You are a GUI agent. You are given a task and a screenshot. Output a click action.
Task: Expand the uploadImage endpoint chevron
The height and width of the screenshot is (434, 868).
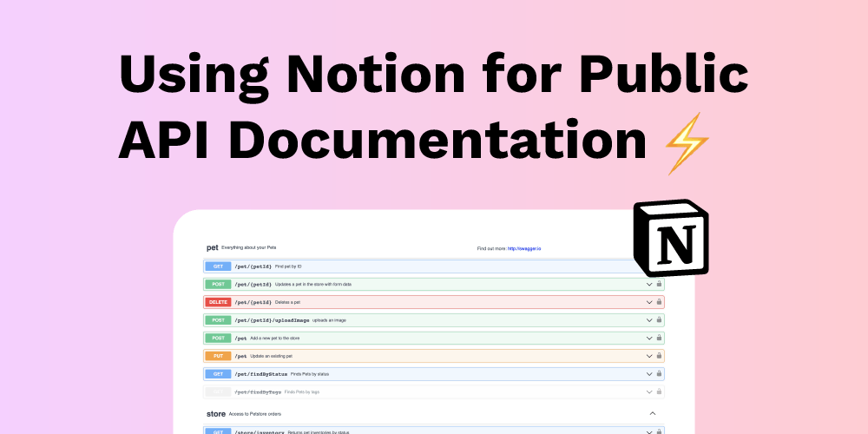point(649,320)
